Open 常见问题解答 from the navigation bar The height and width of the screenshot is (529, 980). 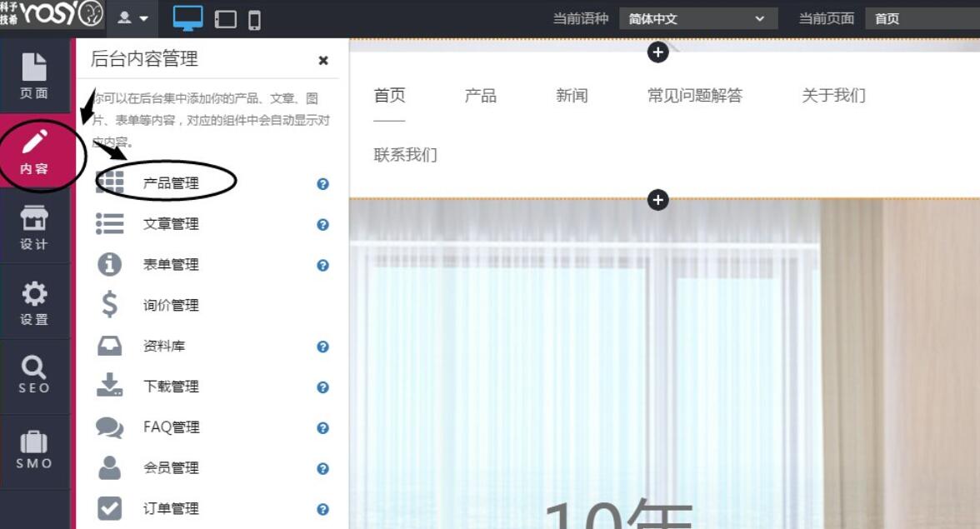pos(697,96)
